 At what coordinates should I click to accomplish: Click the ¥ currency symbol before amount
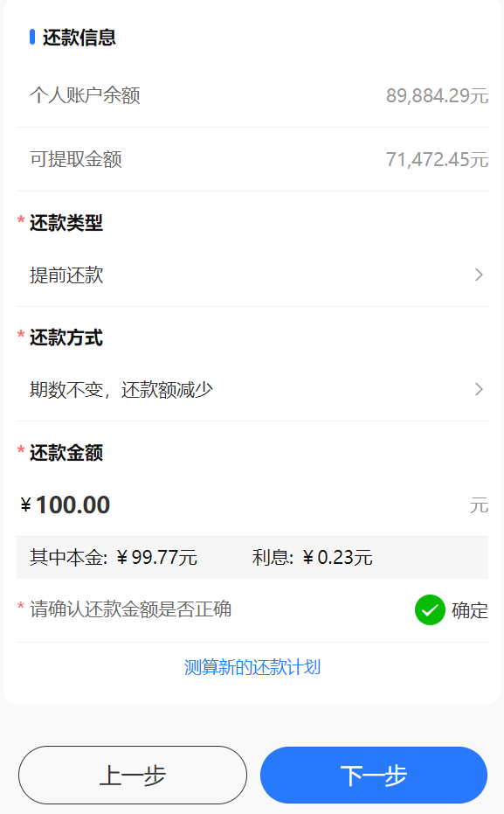coord(26,505)
